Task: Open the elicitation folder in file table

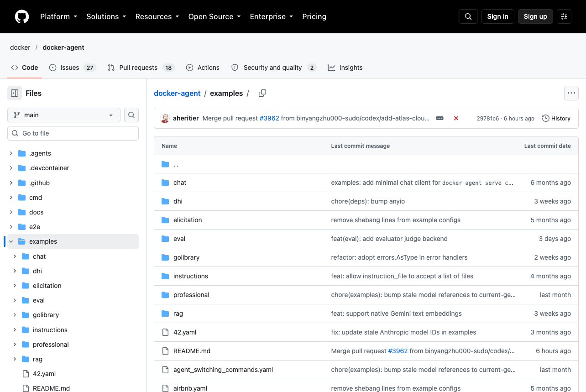Action: (x=188, y=220)
